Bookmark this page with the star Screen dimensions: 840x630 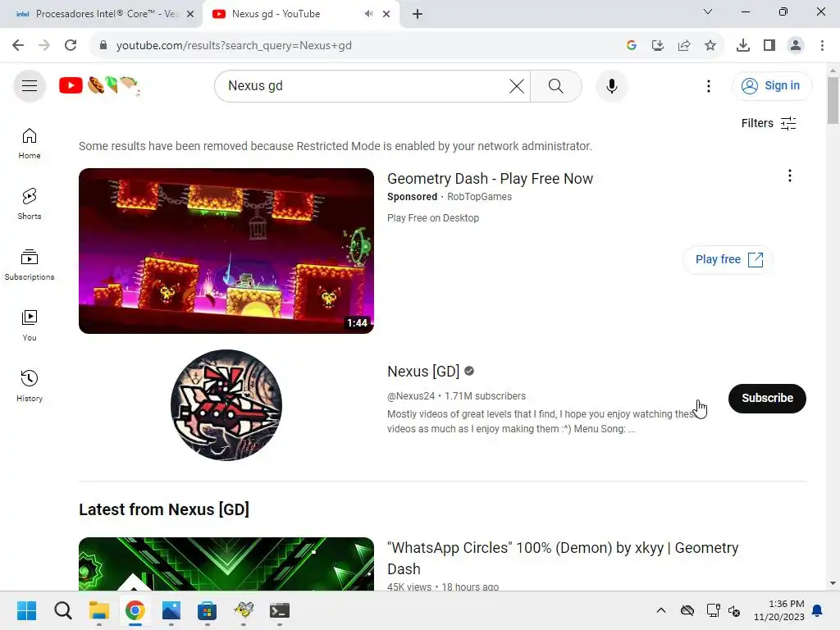point(710,46)
